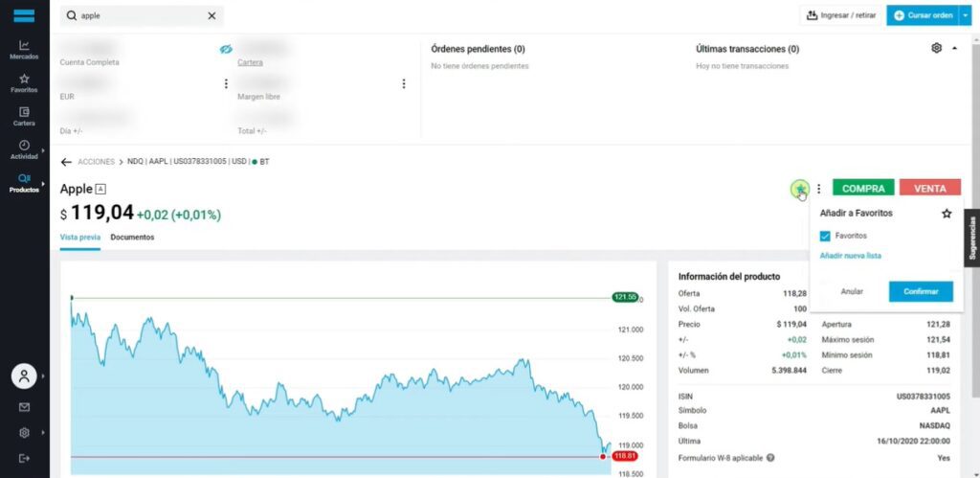The width and height of the screenshot is (980, 478).
Task: Clear the apple search text
Action: click(x=212, y=16)
